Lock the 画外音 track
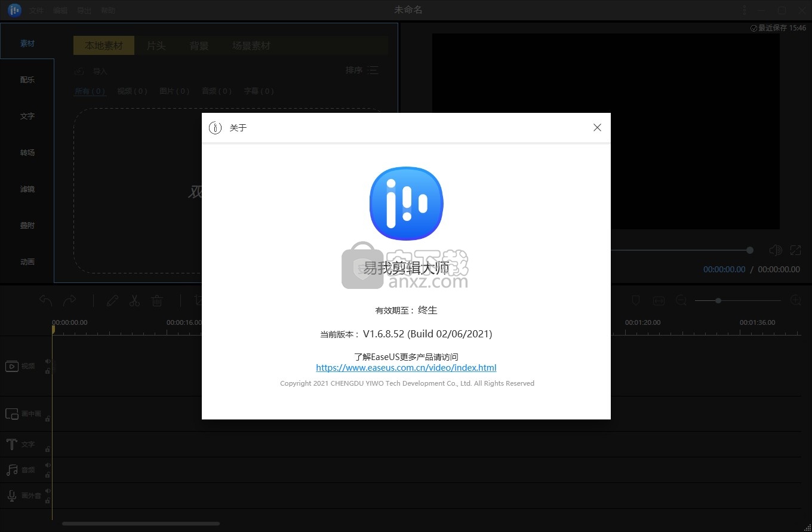Screen dimensions: 812x532 click(x=48, y=501)
